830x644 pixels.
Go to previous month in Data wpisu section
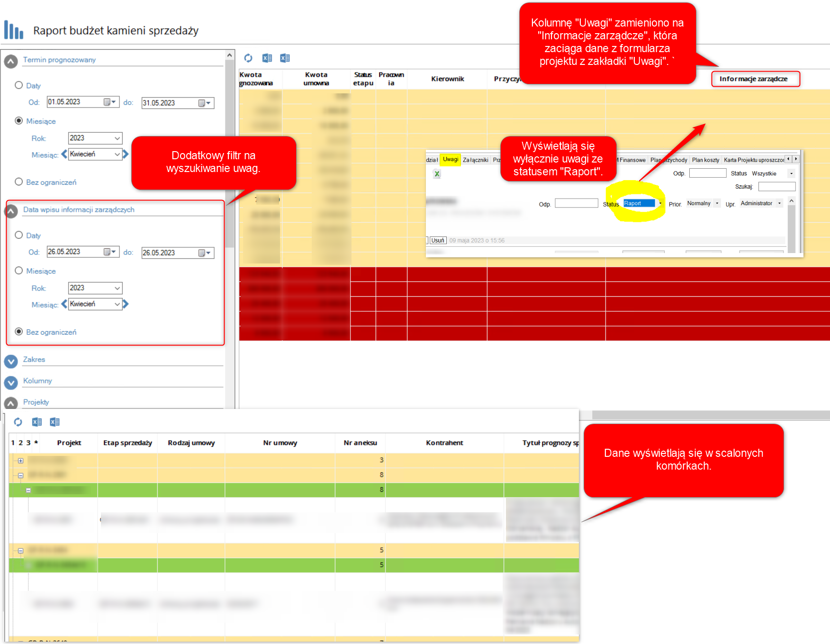pyautogui.click(x=64, y=304)
